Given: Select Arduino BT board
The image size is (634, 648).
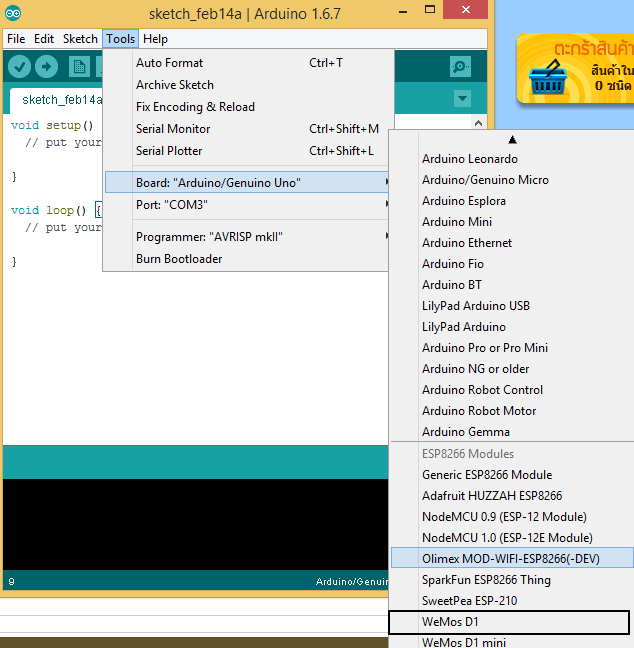Looking at the screenshot, I should (512, 285).
